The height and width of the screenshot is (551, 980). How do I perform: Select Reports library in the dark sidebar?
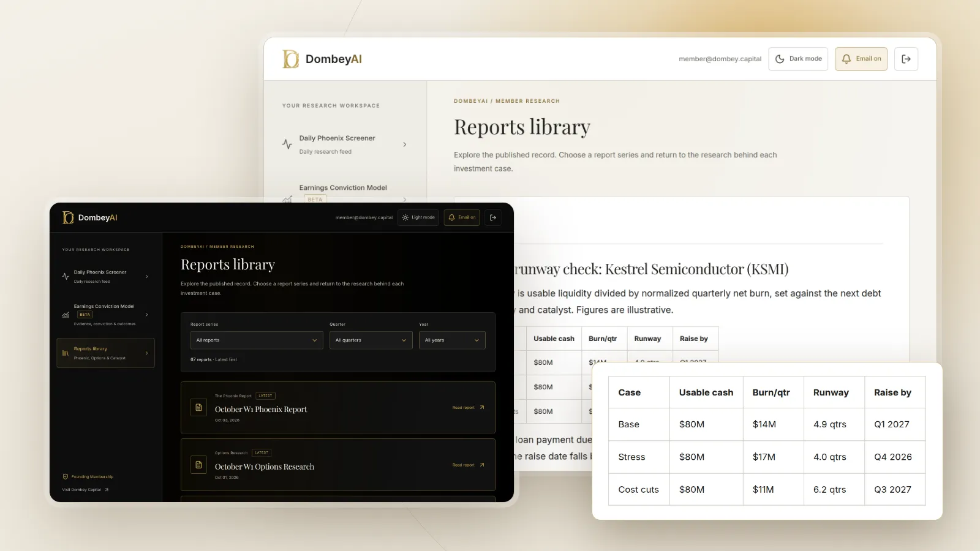coord(105,353)
